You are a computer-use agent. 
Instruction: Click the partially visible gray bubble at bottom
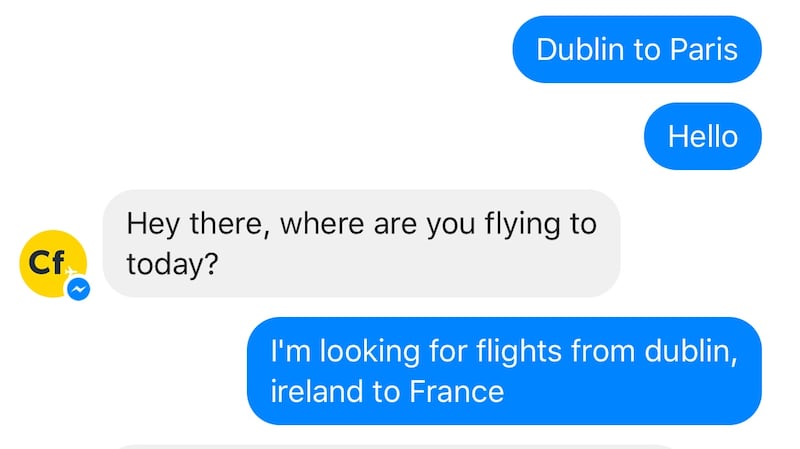(x=400, y=446)
